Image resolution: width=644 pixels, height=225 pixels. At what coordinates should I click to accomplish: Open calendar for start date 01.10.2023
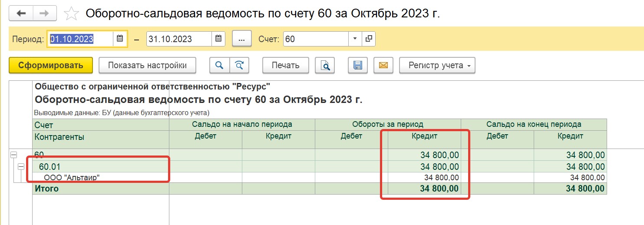click(120, 39)
